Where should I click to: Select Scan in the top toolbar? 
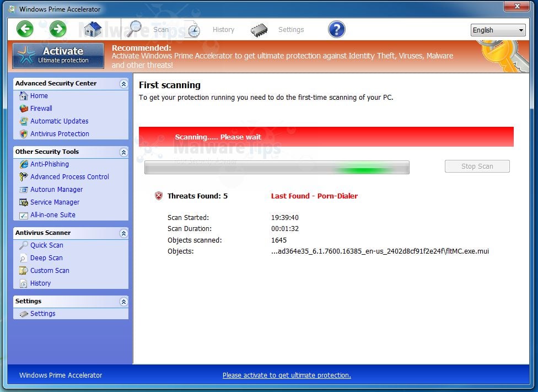161,30
